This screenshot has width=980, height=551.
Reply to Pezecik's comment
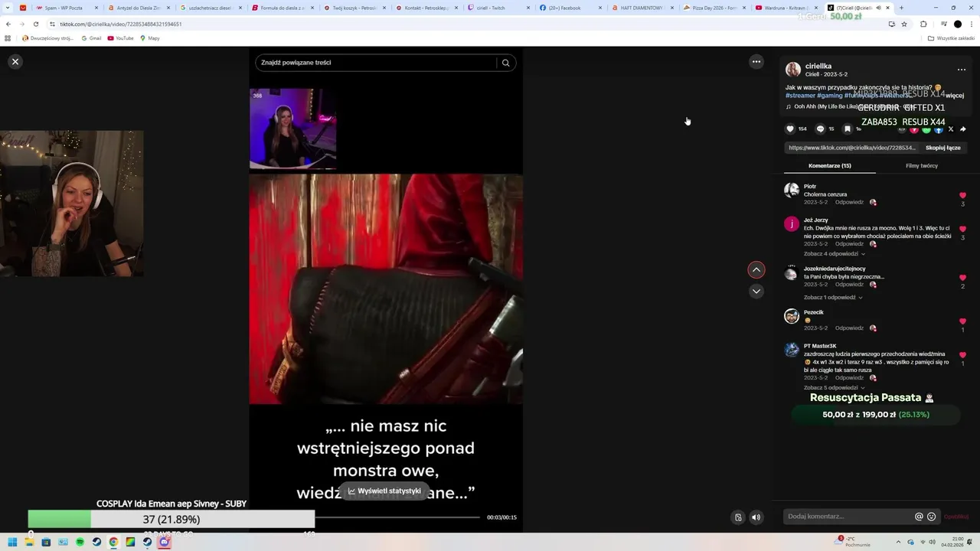[849, 328]
